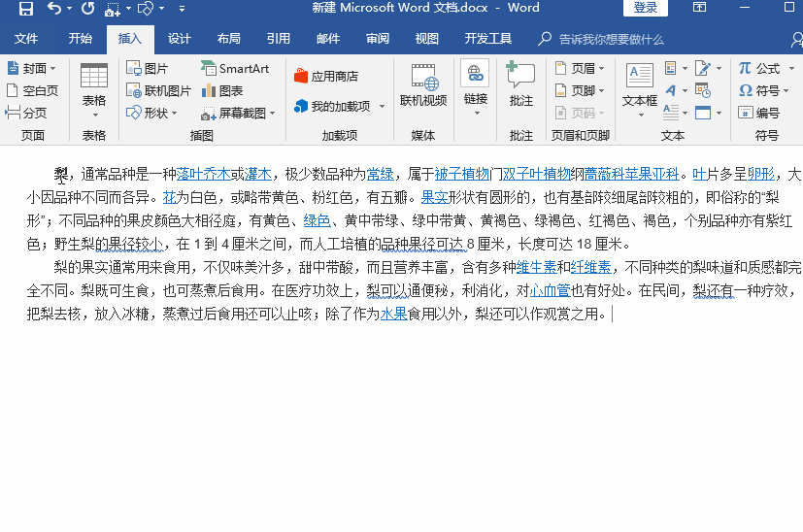Open the 开发工具 tab
The image size is (803, 532).
click(488, 39)
